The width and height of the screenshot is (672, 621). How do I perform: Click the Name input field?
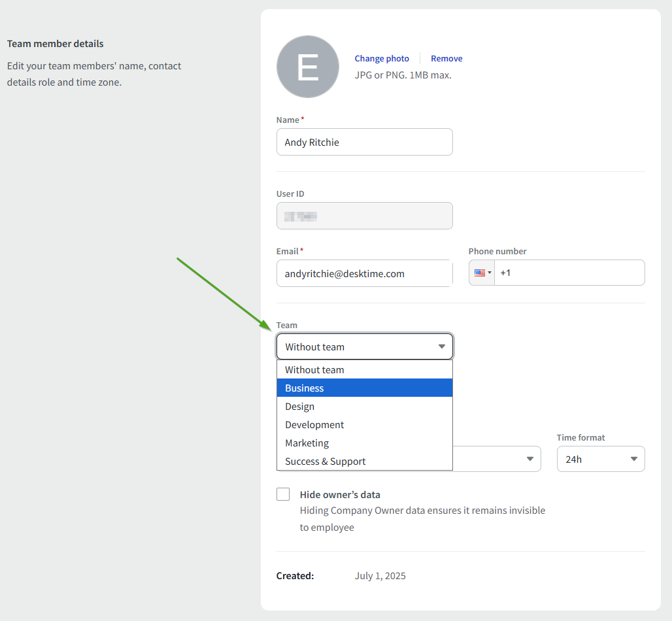click(x=364, y=142)
